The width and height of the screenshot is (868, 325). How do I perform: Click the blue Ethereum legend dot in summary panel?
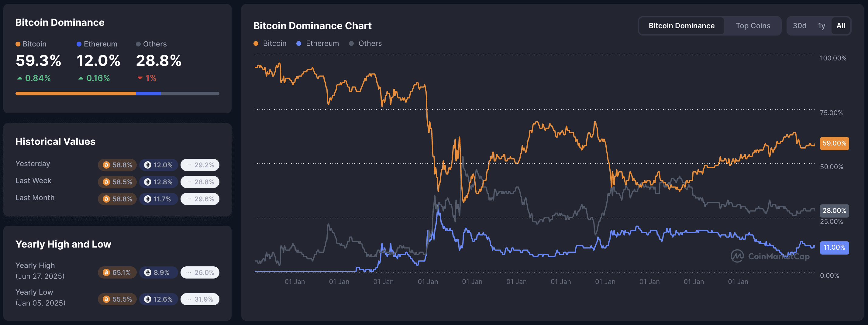[79, 43]
